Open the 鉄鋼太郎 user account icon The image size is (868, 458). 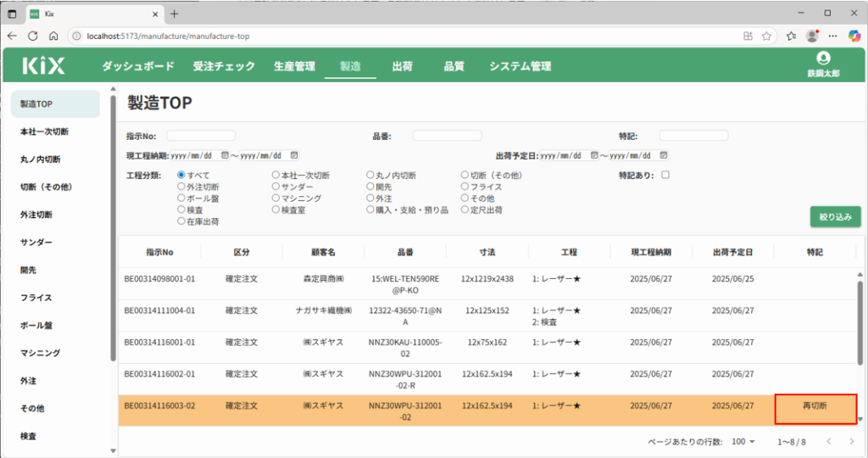point(822,59)
